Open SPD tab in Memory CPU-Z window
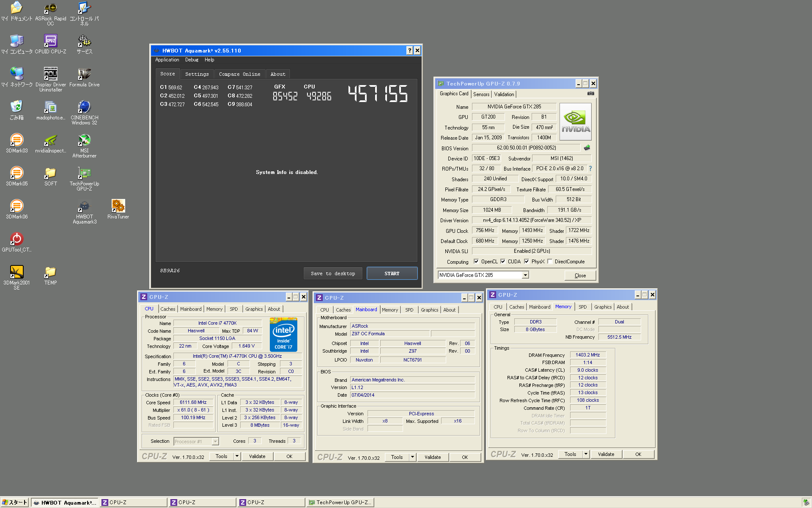 583,307
